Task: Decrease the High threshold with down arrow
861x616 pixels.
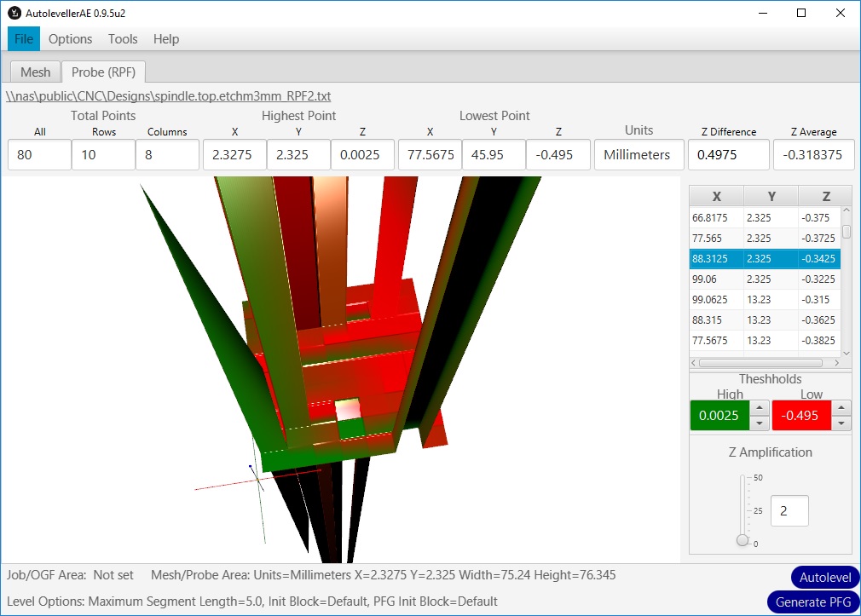Action: [760, 423]
